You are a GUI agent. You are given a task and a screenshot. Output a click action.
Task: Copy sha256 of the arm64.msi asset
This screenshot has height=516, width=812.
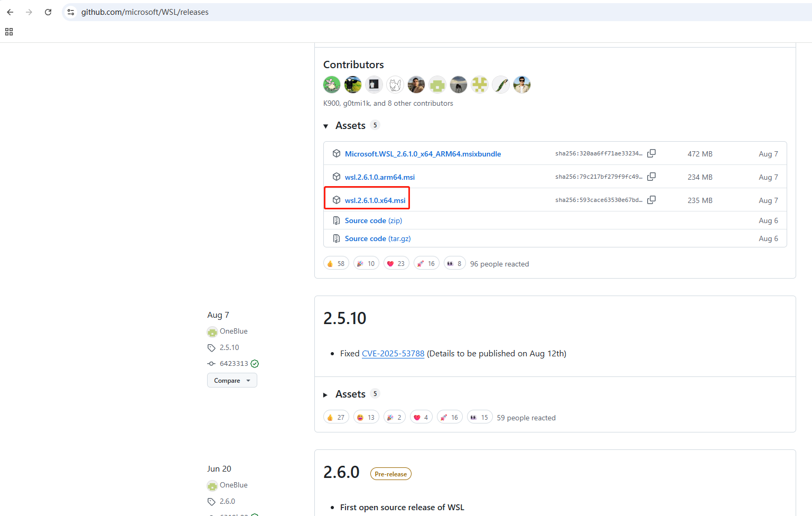(x=651, y=177)
